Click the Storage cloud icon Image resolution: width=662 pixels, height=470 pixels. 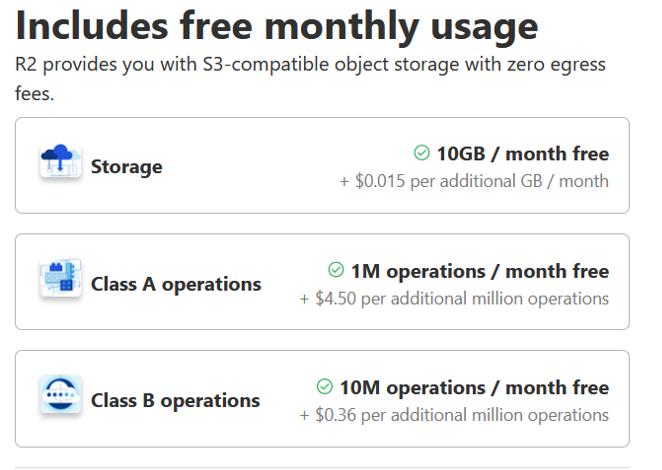click(60, 163)
